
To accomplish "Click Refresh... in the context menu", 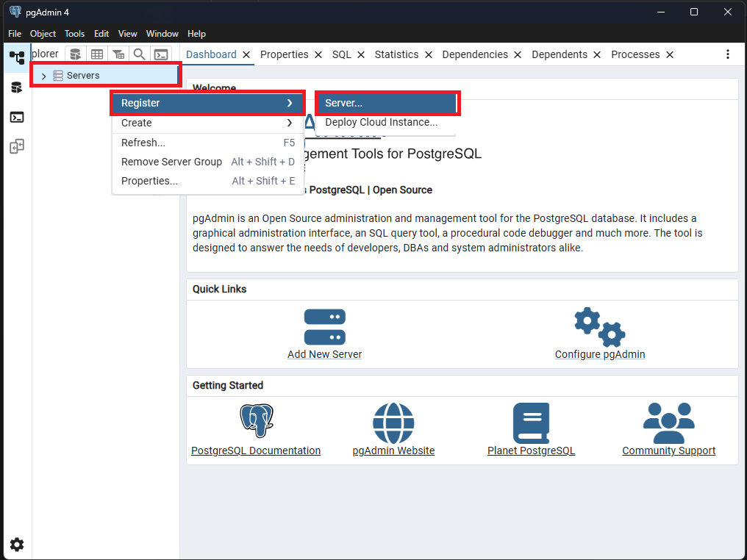I will pyautogui.click(x=208, y=143).
